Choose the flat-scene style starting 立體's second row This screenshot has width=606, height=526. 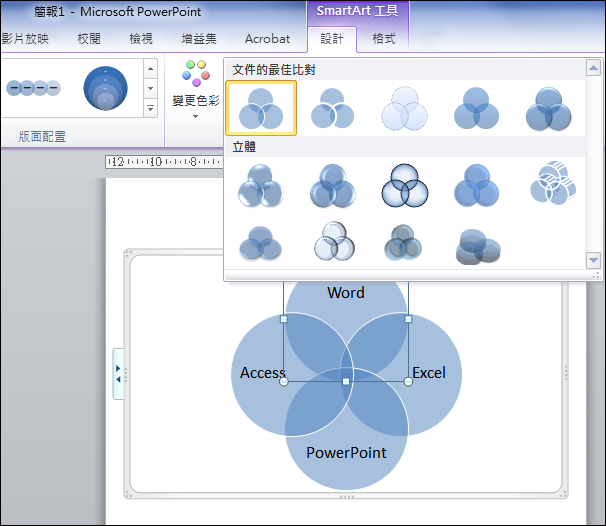[261, 243]
